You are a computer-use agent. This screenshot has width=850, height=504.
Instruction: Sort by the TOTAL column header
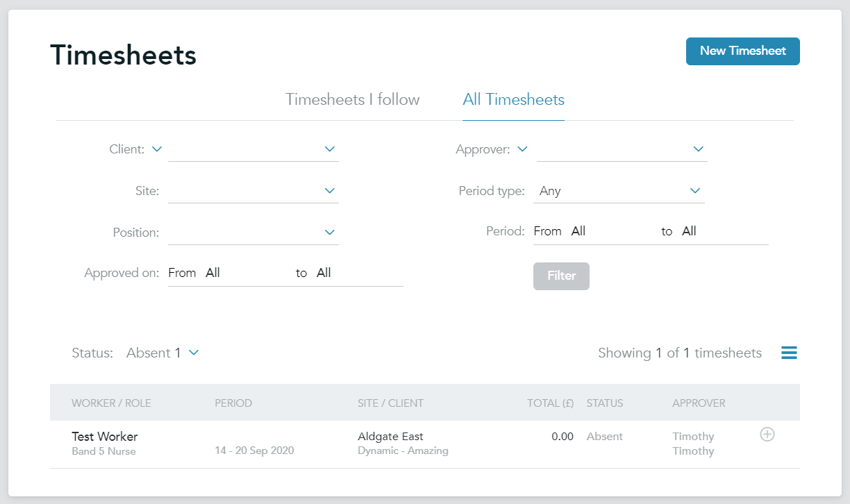coord(550,403)
